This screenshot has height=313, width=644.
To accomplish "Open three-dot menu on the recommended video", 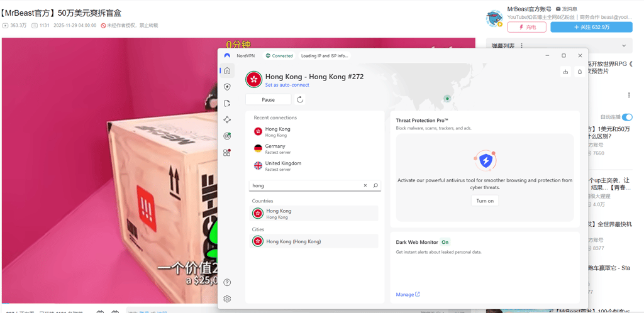I will (x=629, y=95).
